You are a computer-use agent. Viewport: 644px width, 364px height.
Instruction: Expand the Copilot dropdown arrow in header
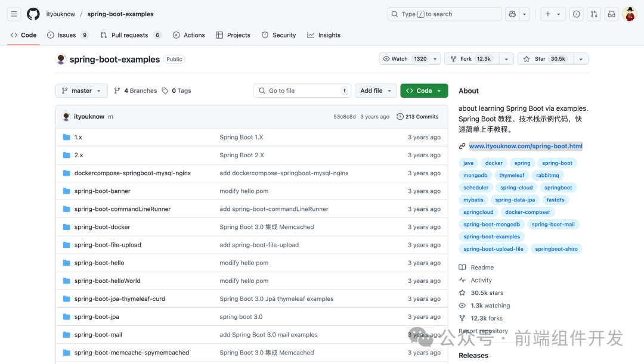click(525, 14)
